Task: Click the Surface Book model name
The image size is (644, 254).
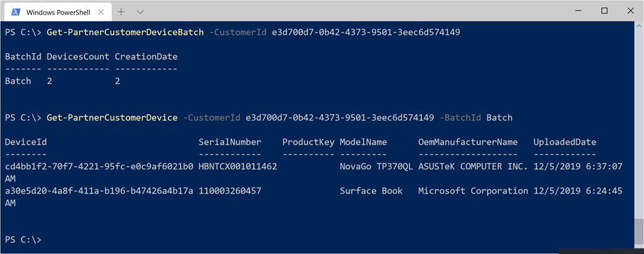Action: (x=370, y=190)
